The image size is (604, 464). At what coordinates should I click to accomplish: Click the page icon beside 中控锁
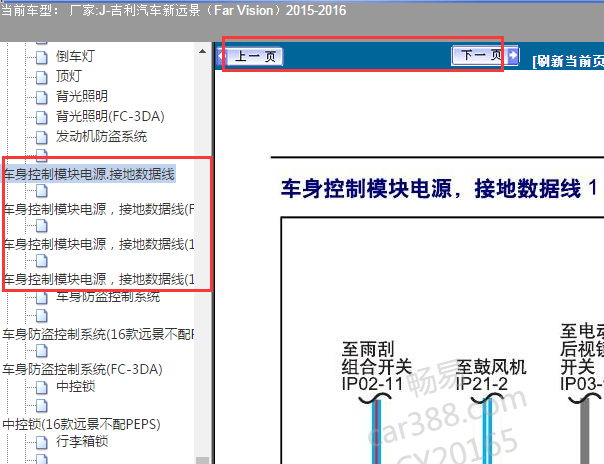tap(42, 387)
